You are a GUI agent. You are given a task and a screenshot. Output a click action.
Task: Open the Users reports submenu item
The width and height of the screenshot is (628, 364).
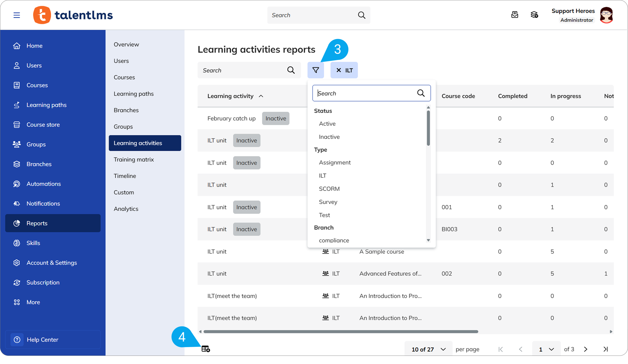(121, 61)
